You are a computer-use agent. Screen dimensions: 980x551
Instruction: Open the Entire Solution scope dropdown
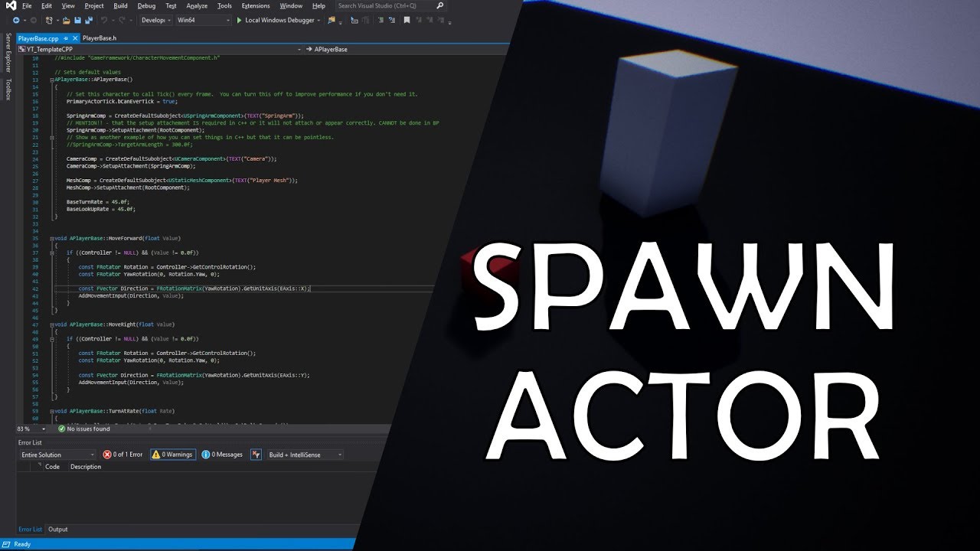[58, 455]
